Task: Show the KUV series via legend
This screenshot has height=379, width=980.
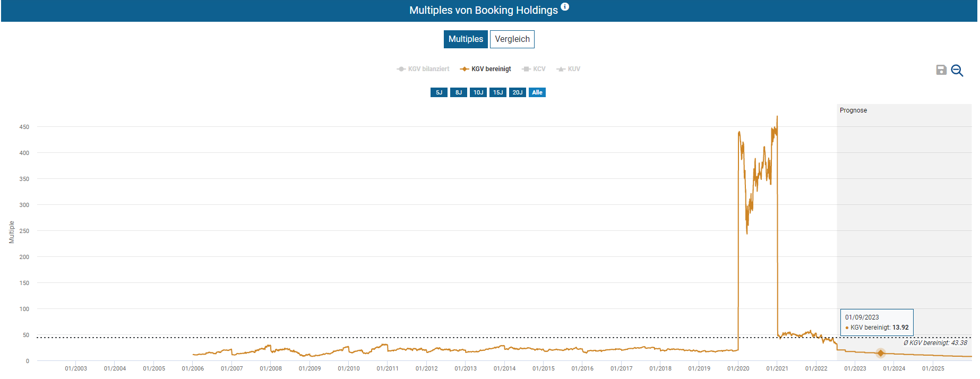Action: (x=569, y=69)
